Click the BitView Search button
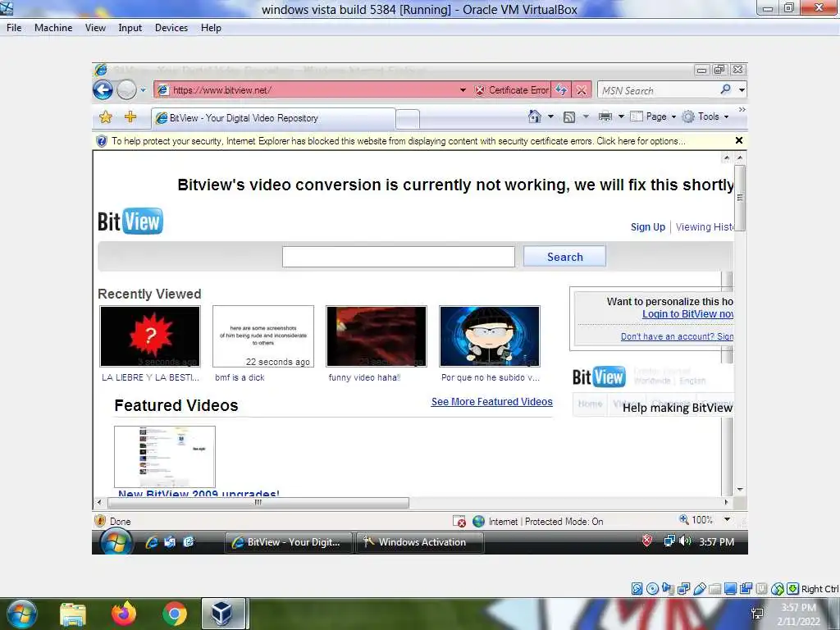Screen dimensions: 840x630 coord(564,257)
